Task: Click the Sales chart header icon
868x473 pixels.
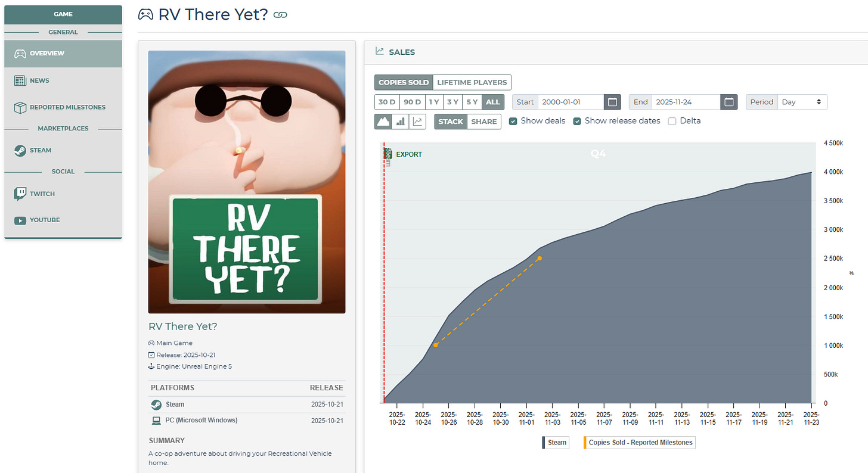Action: pyautogui.click(x=379, y=51)
